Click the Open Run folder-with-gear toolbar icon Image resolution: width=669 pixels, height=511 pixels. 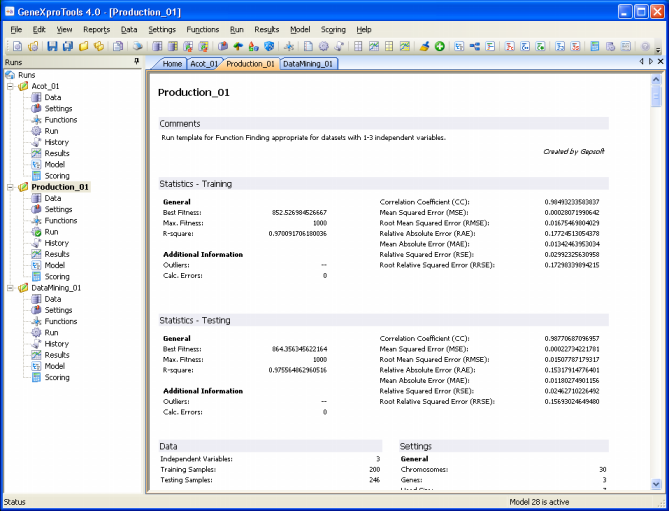click(33, 46)
